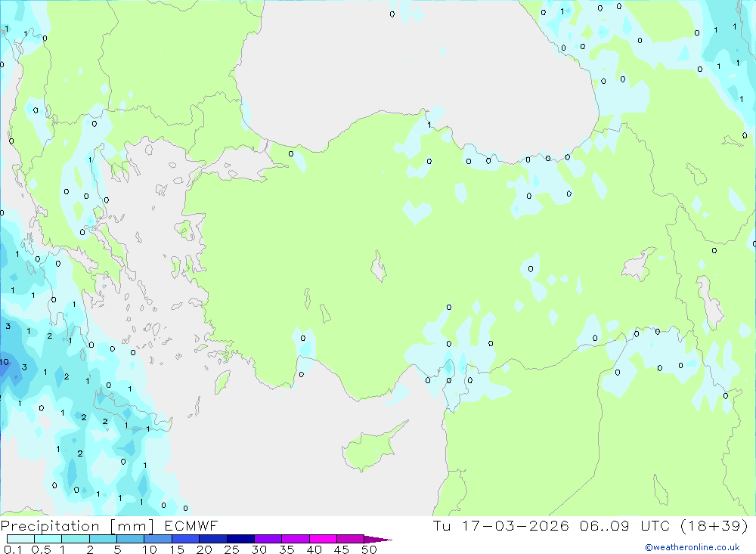Pick the 10–15 mm legend swatch
This screenshot has height=554, width=756.
click(x=158, y=539)
